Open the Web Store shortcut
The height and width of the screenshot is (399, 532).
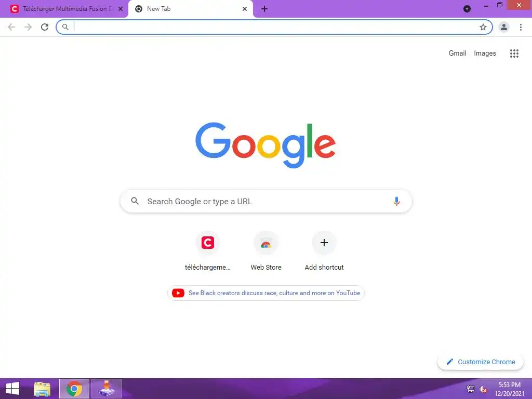click(x=266, y=251)
